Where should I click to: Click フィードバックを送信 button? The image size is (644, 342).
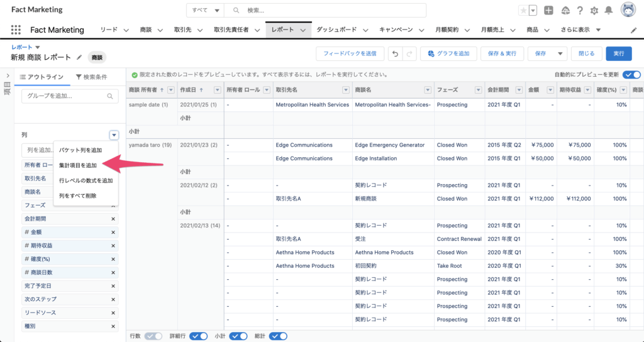point(350,54)
